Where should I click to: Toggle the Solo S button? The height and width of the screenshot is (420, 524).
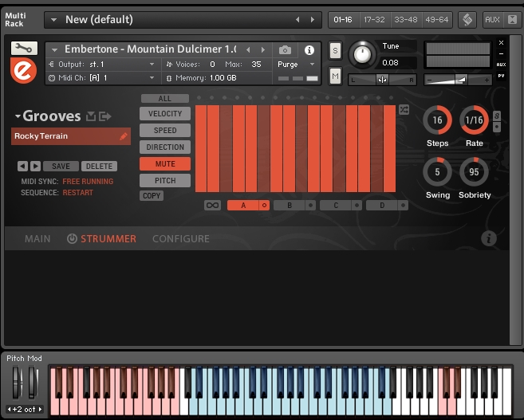335,51
